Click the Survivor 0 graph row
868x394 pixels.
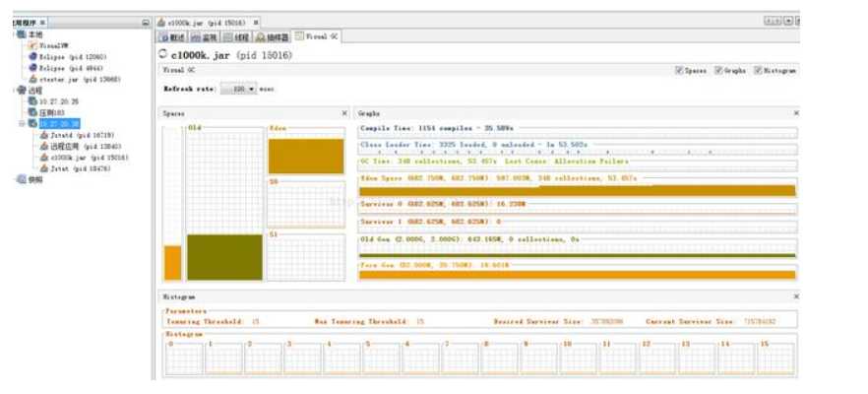pyautogui.click(x=578, y=208)
